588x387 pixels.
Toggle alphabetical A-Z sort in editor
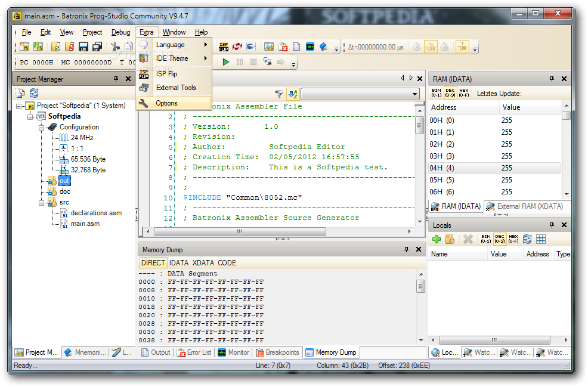point(293,94)
